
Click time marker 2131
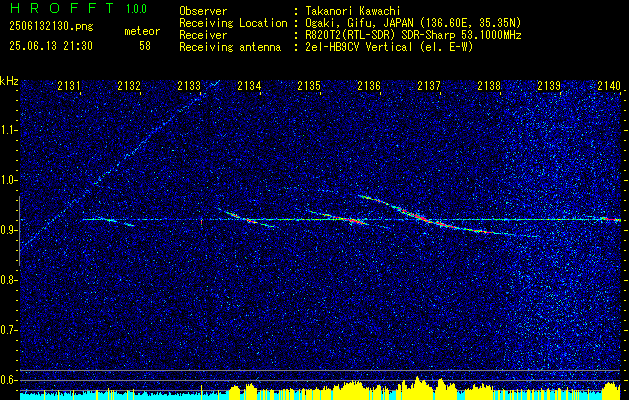[69, 85]
